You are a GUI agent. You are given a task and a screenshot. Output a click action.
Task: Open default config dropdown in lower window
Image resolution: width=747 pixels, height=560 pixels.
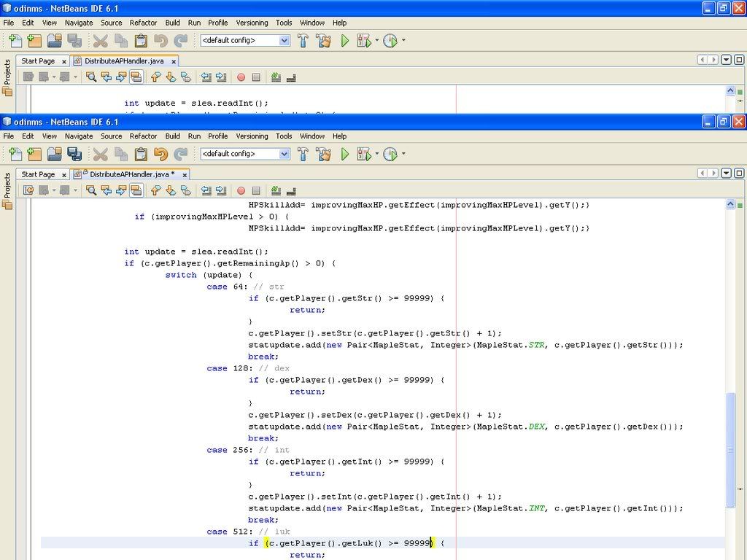[x=285, y=154]
